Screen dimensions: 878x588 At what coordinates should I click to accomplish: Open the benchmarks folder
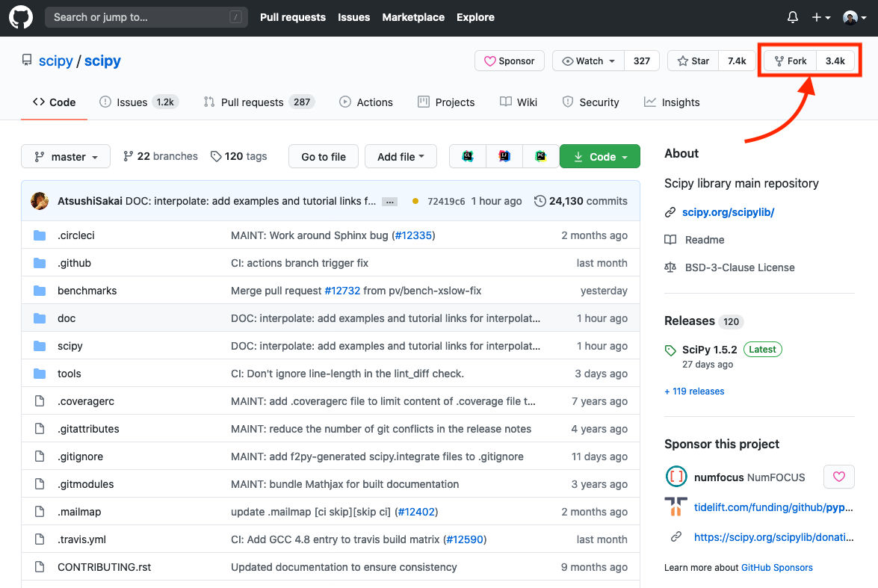[87, 291]
